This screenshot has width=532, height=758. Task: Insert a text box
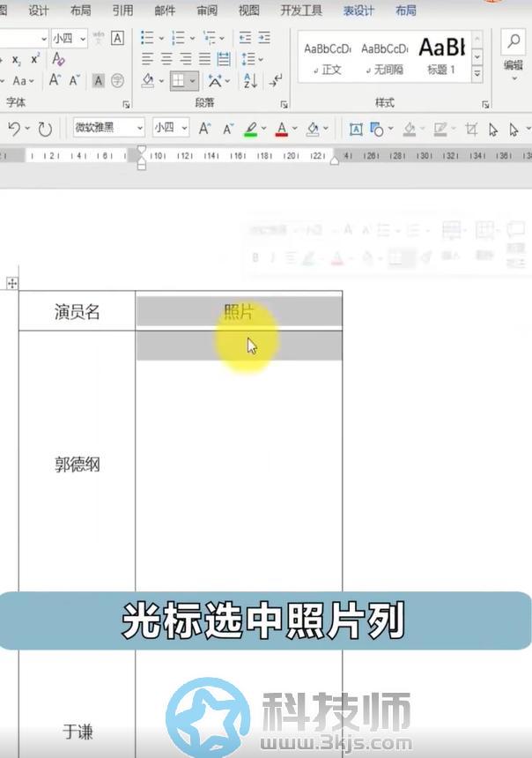click(356, 129)
